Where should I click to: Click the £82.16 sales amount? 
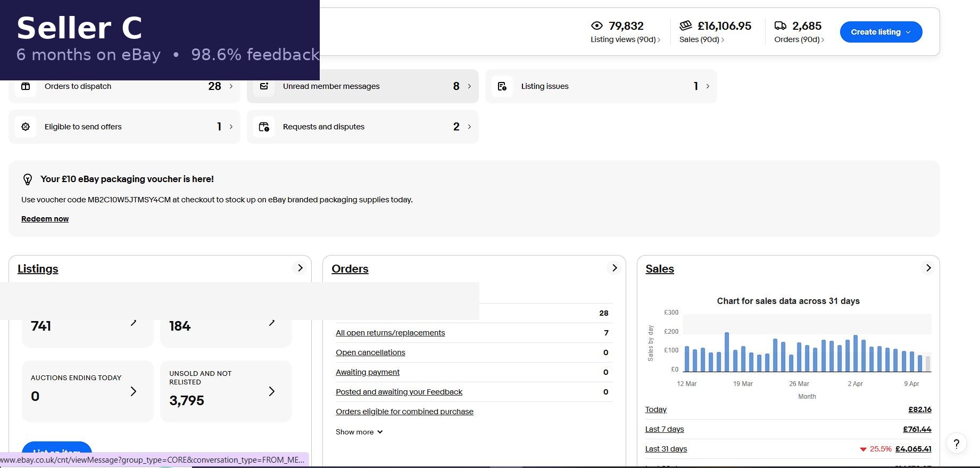[920, 409]
